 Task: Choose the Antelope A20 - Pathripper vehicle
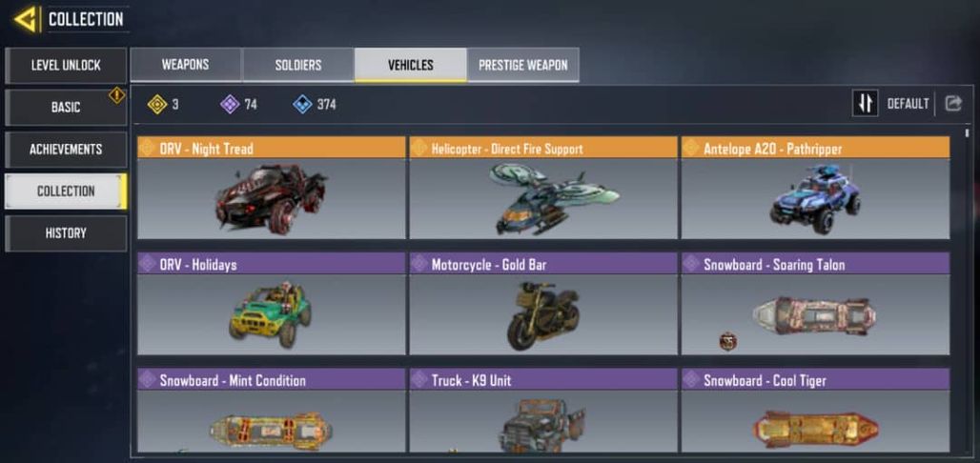click(x=816, y=188)
